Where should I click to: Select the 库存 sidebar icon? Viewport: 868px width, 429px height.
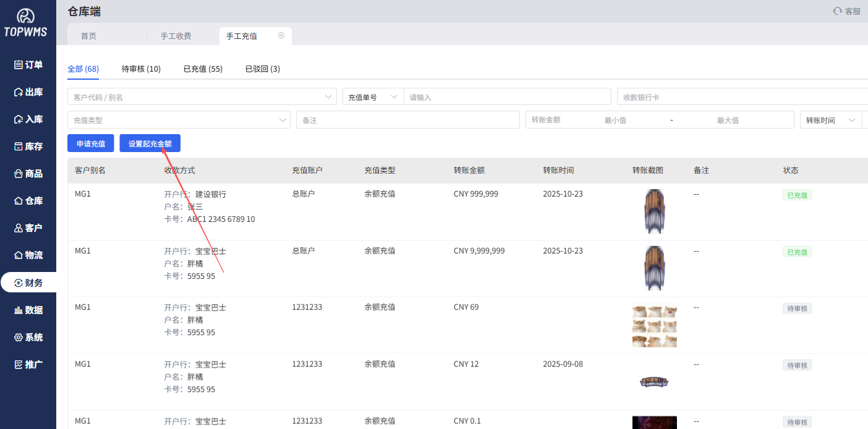pos(28,146)
